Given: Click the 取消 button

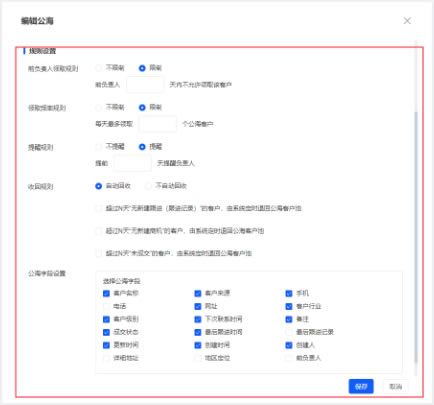Looking at the screenshot, I should (396, 386).
